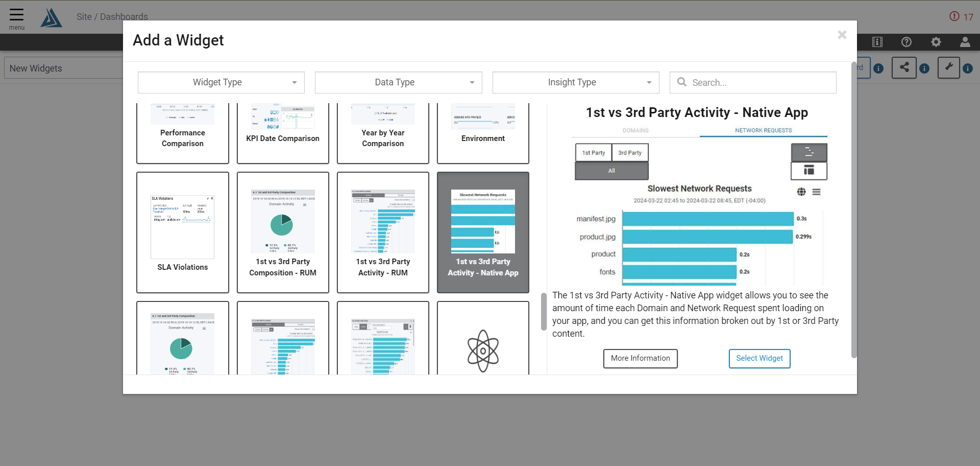Screen dimensions: 980x466
Task: Choose 1st vs 3rd Party Activity - Native App
Action: pyautogui.click(x=483, y=232)
